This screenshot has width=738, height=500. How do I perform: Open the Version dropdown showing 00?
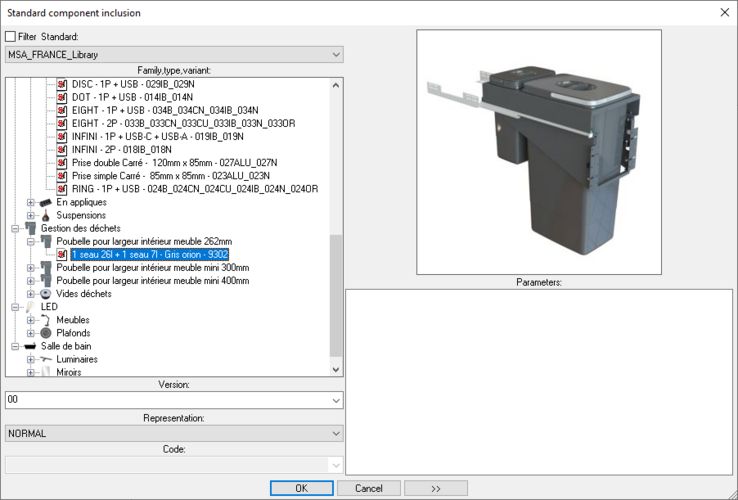(x=335, y=400)
